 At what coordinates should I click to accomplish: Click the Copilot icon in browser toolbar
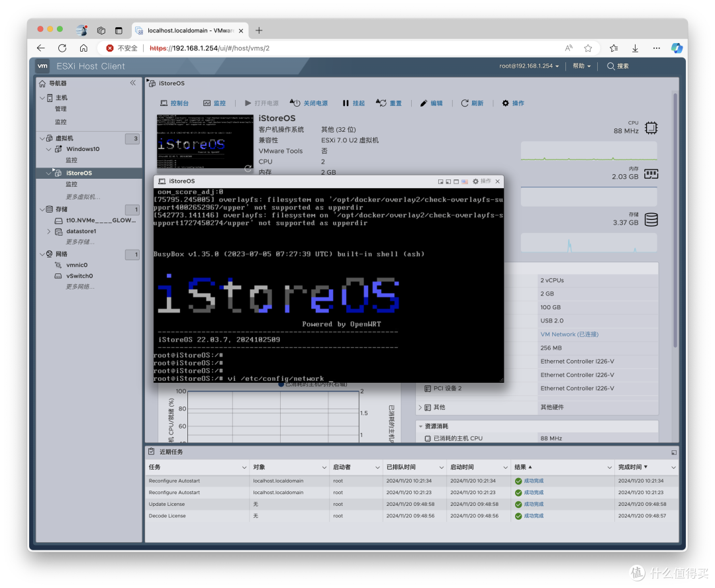pos(677,48)
